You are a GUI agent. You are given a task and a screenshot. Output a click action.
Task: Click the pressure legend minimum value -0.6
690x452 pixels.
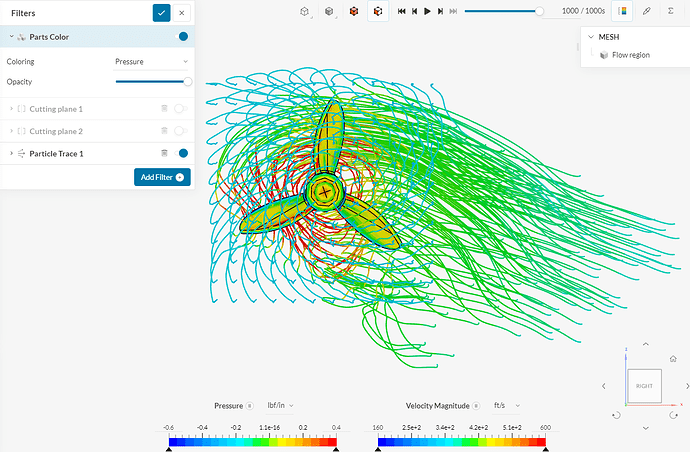(x=169, y=427)
